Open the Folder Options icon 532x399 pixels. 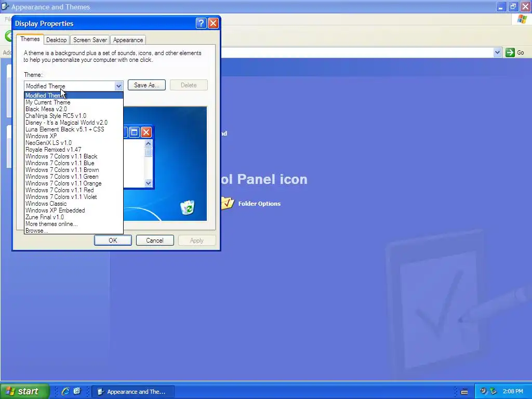228,203
